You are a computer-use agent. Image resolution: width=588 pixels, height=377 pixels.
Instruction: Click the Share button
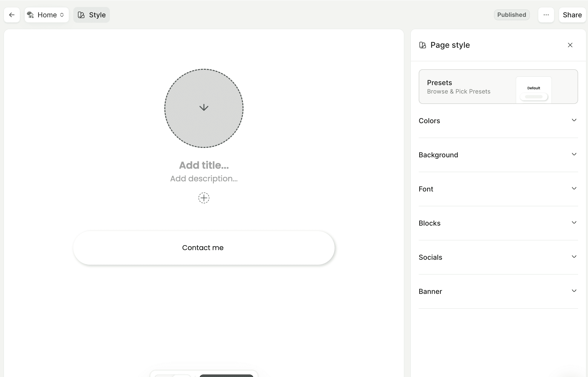pos(572,15)
